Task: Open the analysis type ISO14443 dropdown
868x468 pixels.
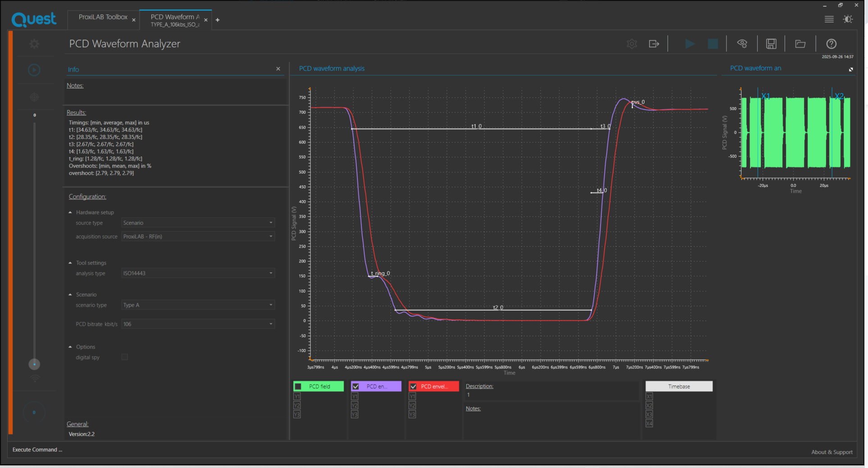Action: [x=198, y=273]
